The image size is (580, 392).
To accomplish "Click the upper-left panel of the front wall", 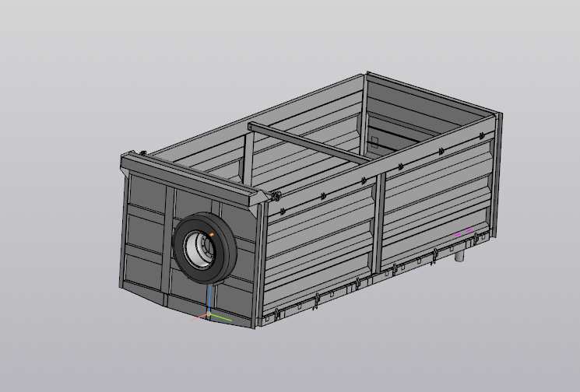I will pos(148,194).
